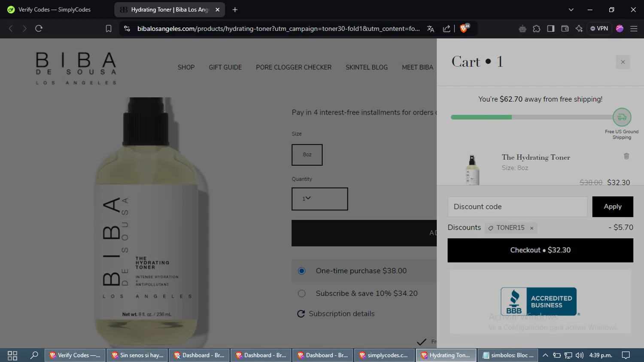Click the free shipping progress bar
The image size is (644, 362).
click(532, 117)
